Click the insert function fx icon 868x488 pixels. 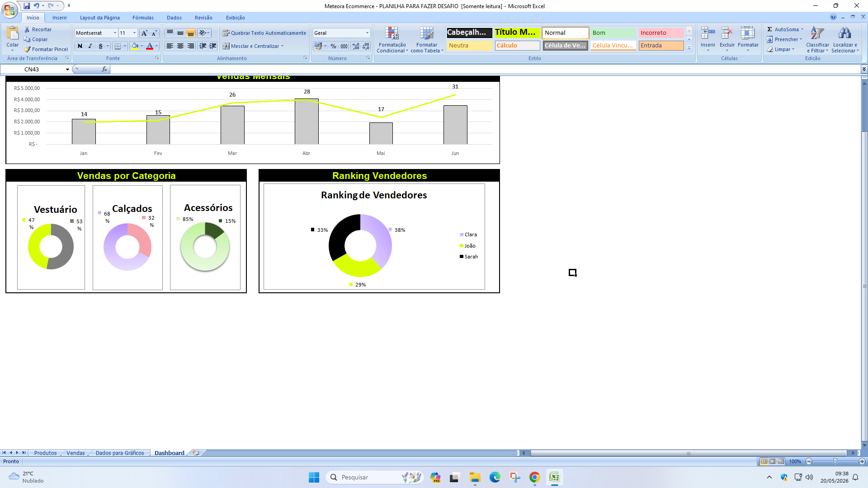[x=104, y=69]
